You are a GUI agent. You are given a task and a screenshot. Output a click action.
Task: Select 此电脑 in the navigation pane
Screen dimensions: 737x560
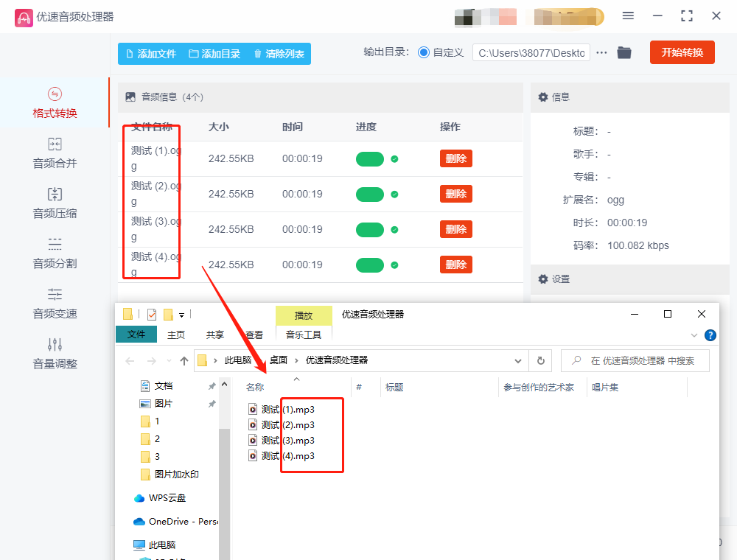(155, 545)
